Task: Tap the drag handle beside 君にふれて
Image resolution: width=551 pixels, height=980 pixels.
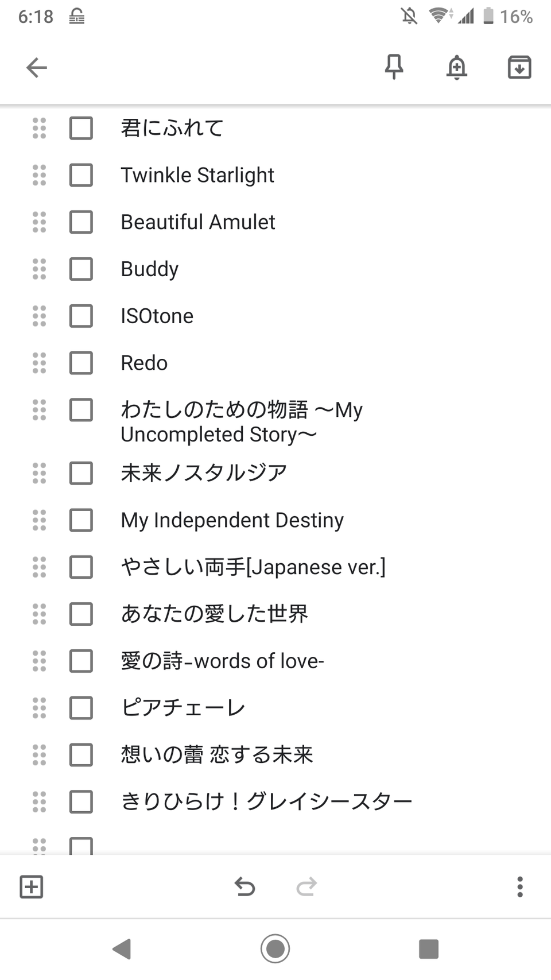Action: pos(39,128)
